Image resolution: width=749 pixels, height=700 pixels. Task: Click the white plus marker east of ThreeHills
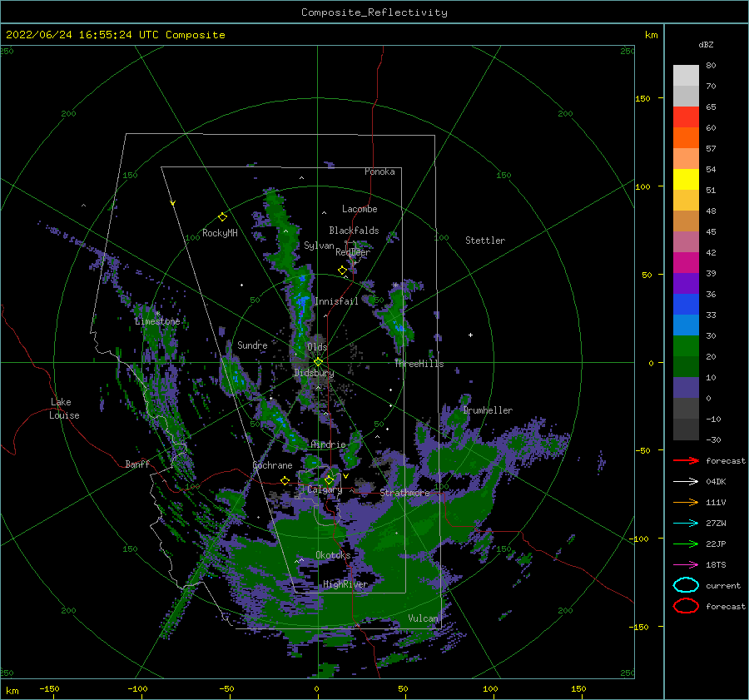coord(470,335)
